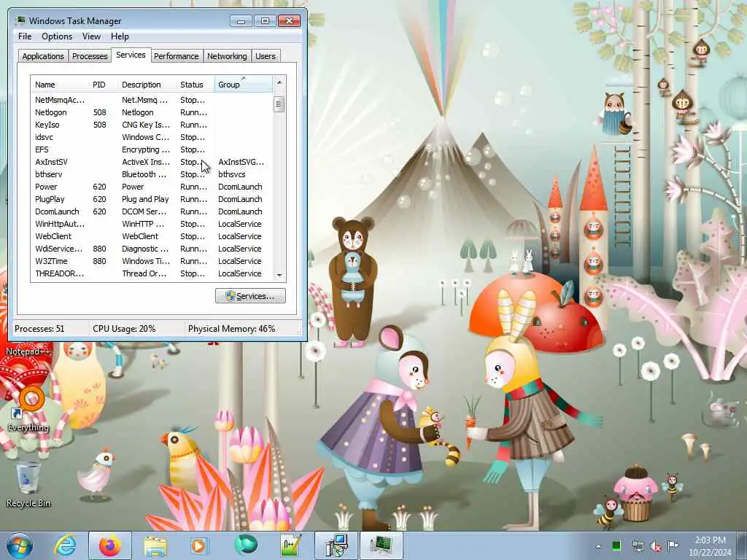This screenshot has width=747, height=560.
Task: Click CPU Usage: 20% in status bar
Action: pyautogui.click(x=124, y=329)
